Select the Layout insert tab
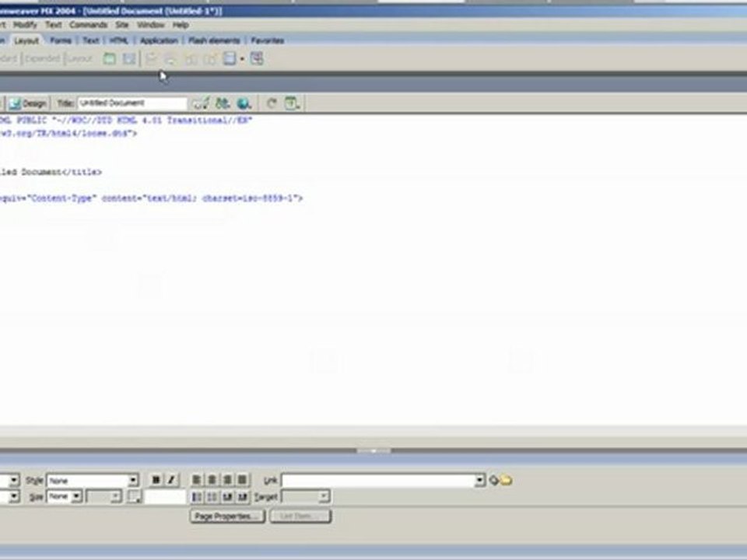The width and height of the screenshot is (747, 560). 26,41
